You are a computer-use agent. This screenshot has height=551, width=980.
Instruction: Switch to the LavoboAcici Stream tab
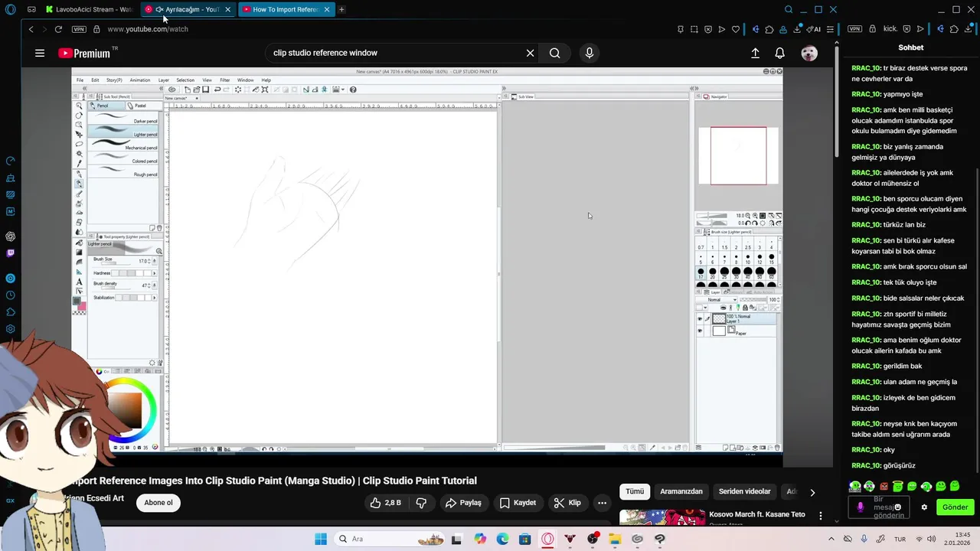(88, 9)
